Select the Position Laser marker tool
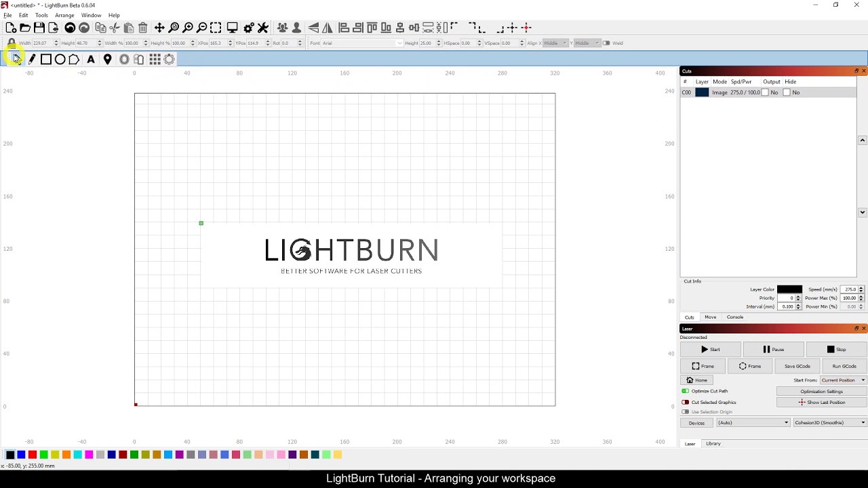 [x=107, y=60]
